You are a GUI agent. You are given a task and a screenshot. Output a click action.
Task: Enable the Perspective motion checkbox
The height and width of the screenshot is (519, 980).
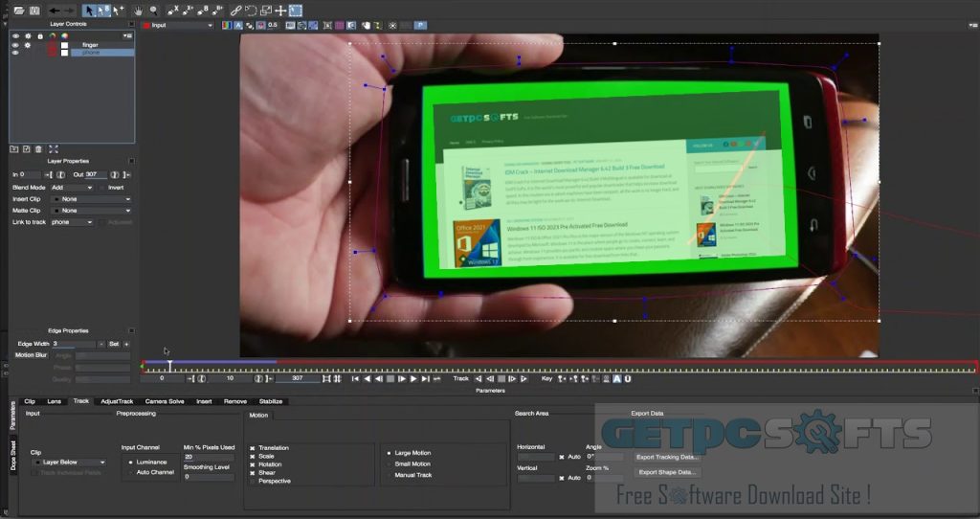tap(253, 481)
